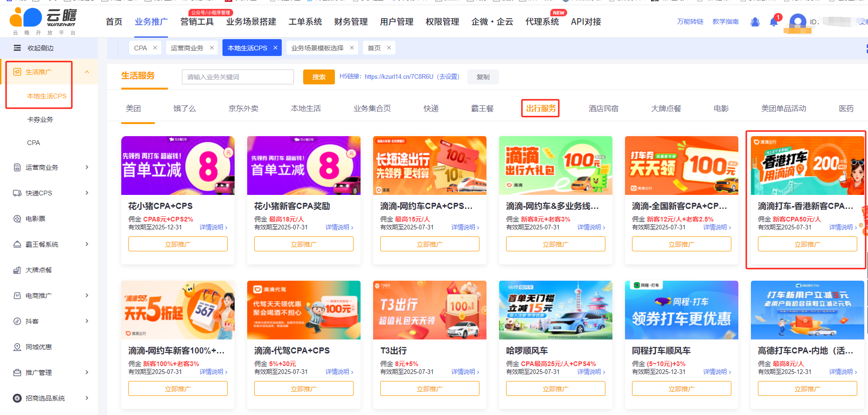The height and width of the screenshot is (415, 868).
Task: Open 详情说明 for 滴滴-代驾CPA+CPS
Action: click(x=340, y=372)
